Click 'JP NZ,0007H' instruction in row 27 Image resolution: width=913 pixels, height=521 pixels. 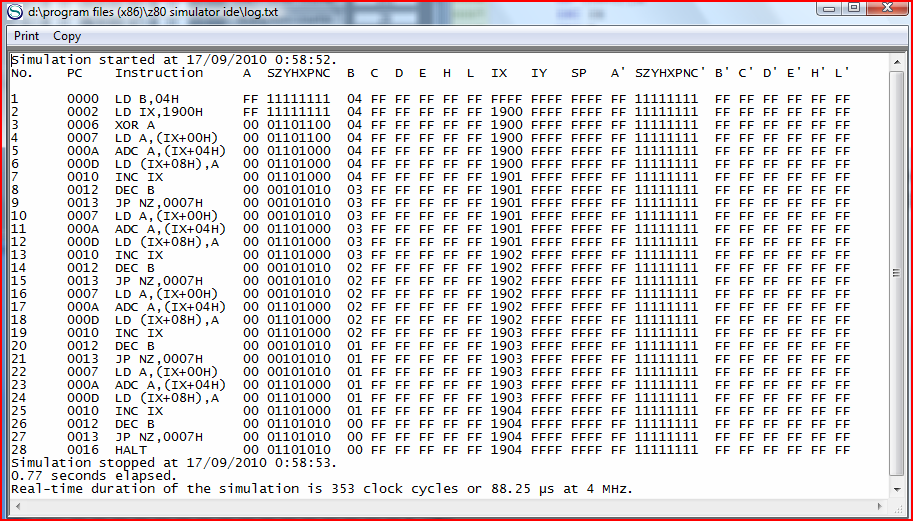pos(159,437)
